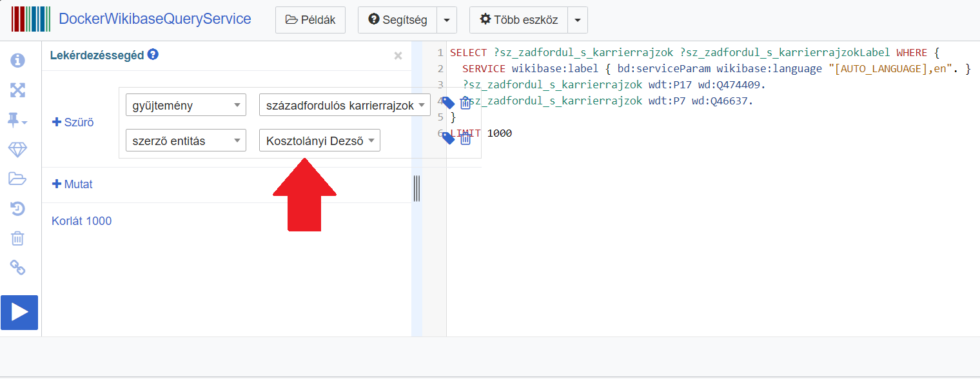Expand the caret next to Segítség
Viewport: 980px width, 379px height.
[x=447, y=20]
